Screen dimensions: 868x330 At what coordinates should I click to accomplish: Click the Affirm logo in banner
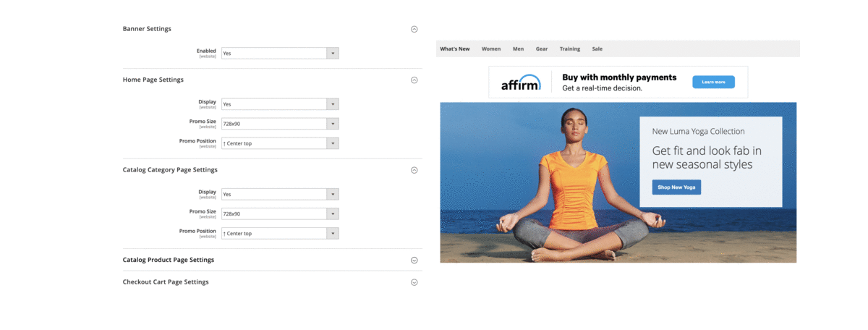click(521, 83)
